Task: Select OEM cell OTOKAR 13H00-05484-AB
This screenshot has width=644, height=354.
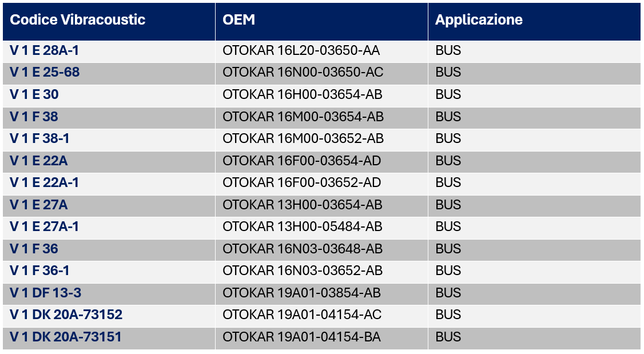Action: coord(303,226)
